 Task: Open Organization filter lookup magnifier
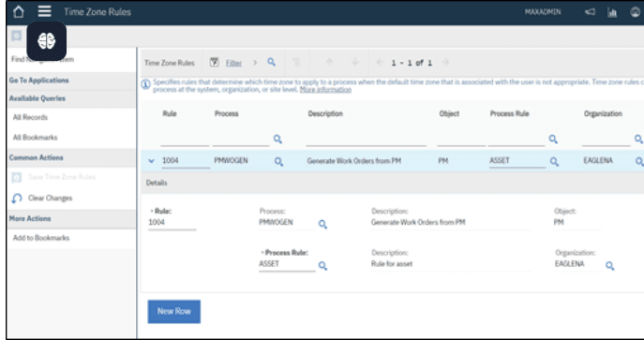(638, 140)
